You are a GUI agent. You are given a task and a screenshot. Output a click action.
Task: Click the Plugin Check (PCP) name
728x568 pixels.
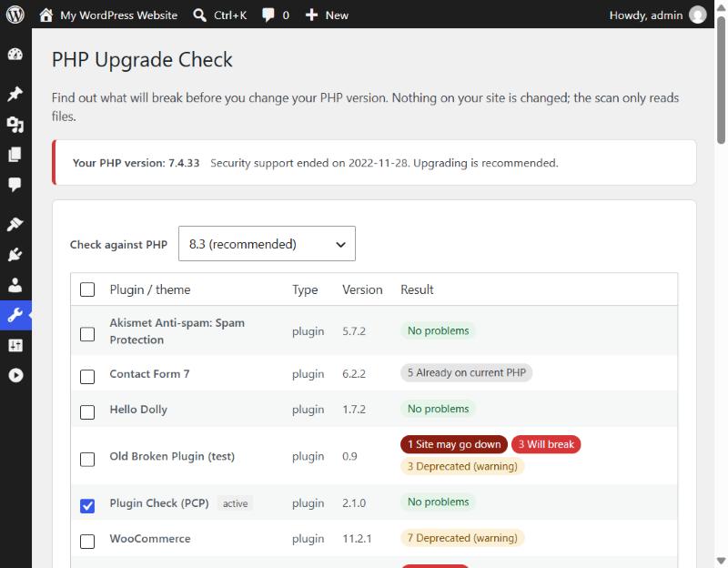159,503
